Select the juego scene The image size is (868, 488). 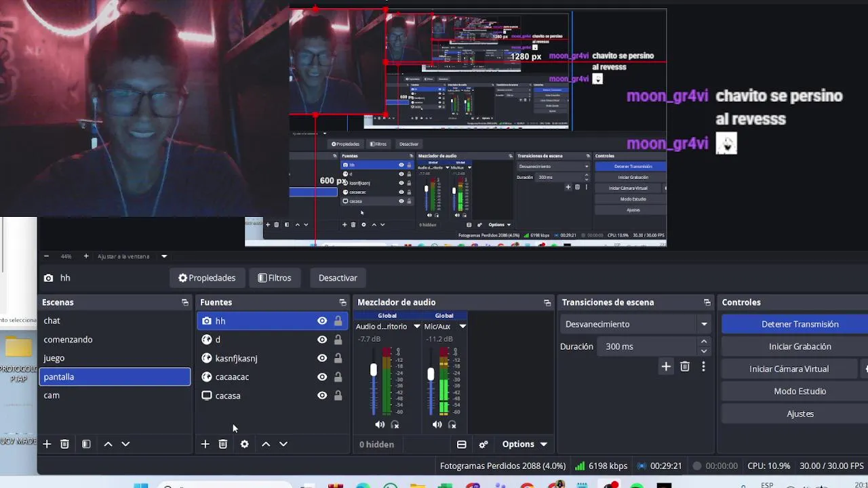[x=115, y=358]
